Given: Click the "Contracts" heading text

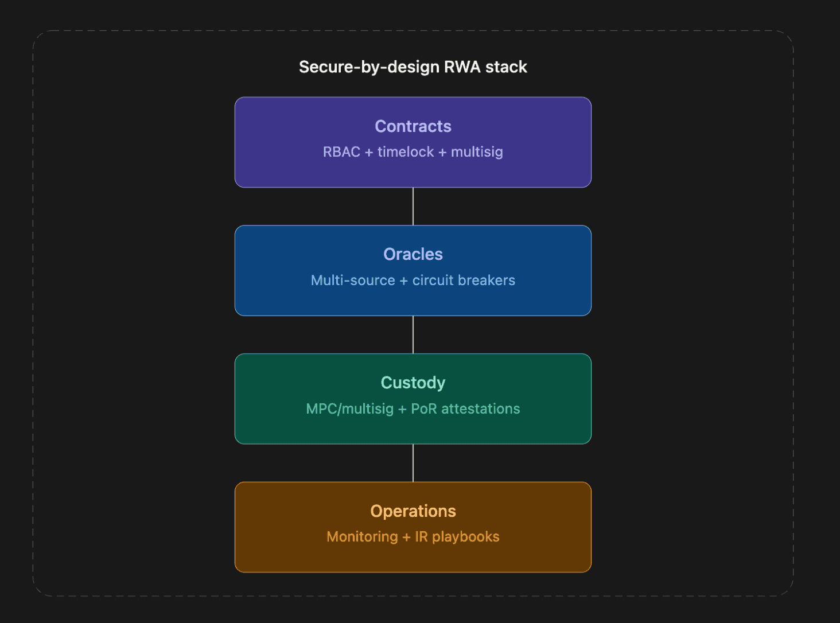Looking at the screenshot, I should pyautogui.click(x=413, y=126).
